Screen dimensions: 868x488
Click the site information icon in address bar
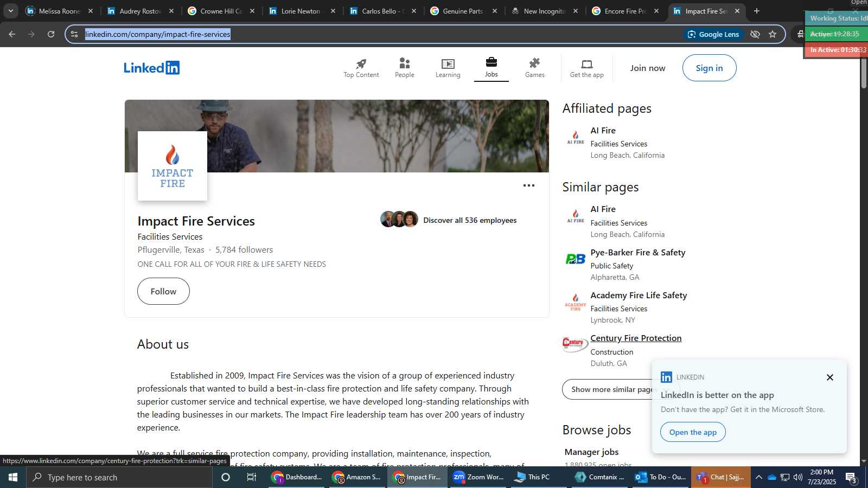(74, 34)
